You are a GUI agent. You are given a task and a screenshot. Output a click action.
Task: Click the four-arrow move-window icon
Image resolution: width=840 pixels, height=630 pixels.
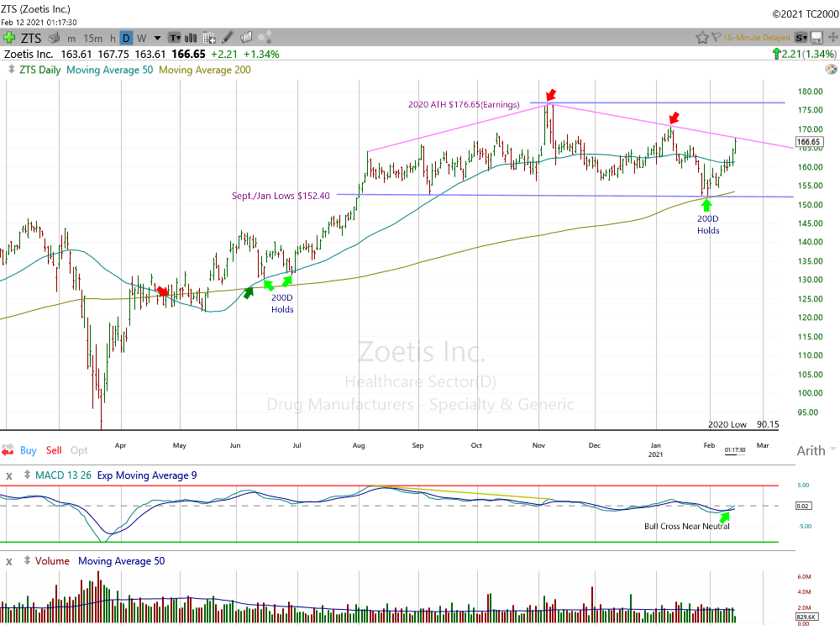pyautogui.click(x=833, y=38)
